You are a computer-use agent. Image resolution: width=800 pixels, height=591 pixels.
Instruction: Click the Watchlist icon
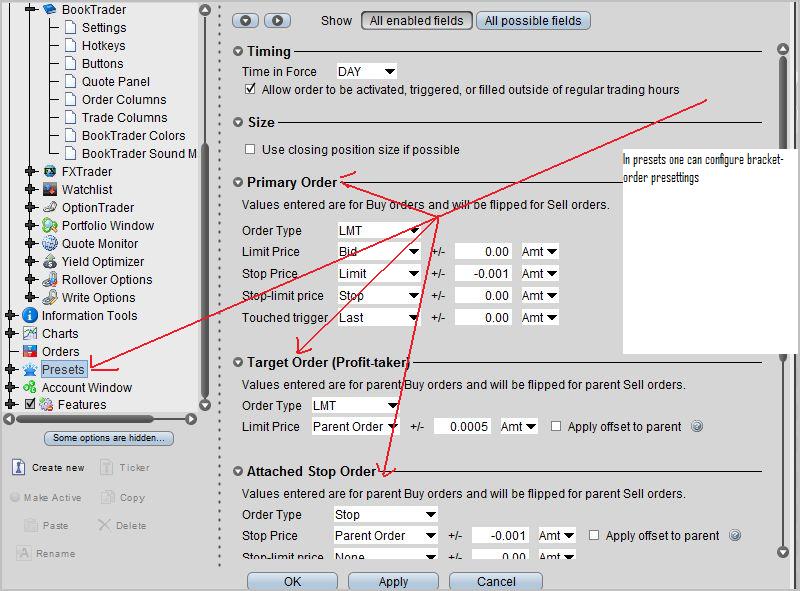tap(49, 189)
